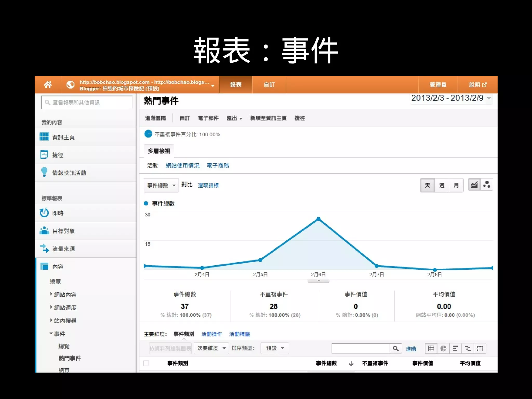Screen dimensions: 532x399
Task: Switch to motion chart bubble icon
Action: point(487,185)
